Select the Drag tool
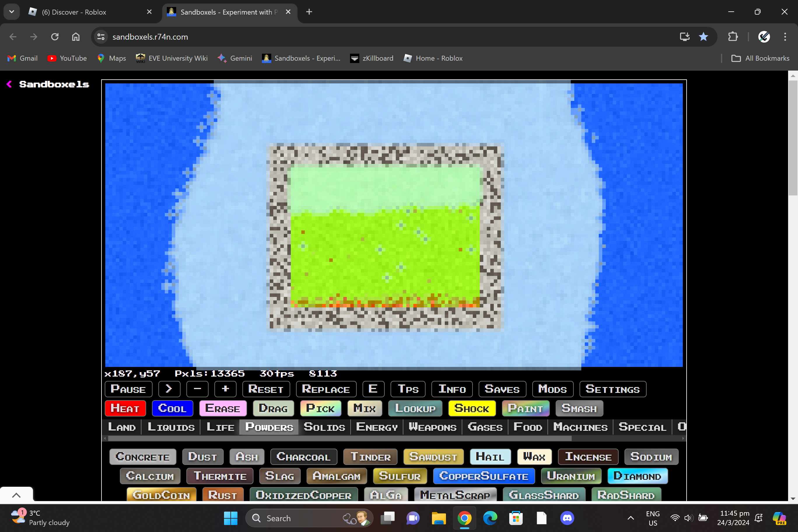Image resolution: width=798 pixels, height=532 pixels. (273, 408)
